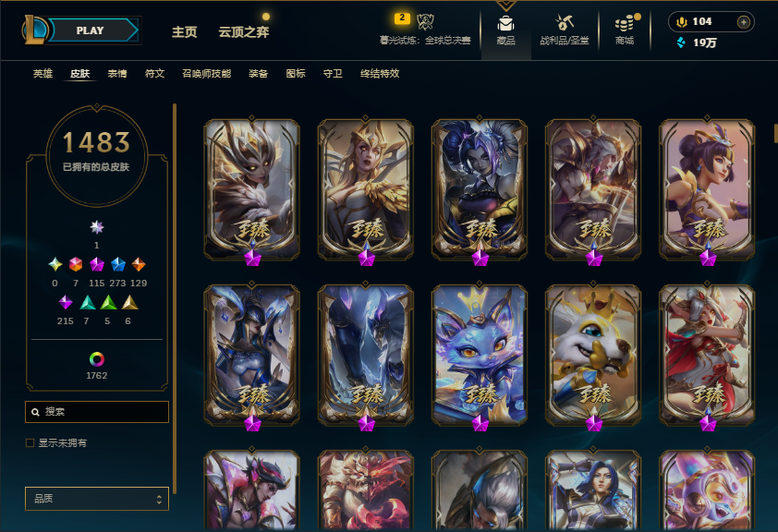Select the blue Yuumi cat skin thumbnail
Screen dimensions: 778x532
480,355
